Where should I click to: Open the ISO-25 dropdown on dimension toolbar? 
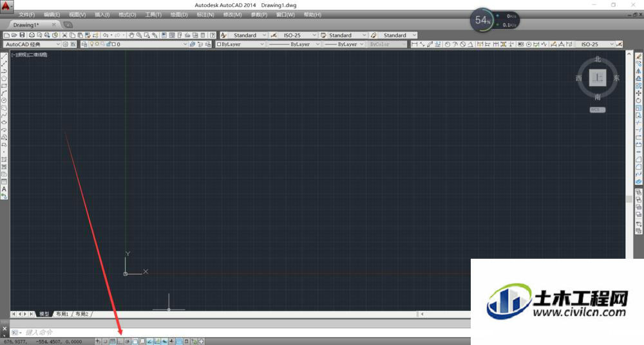coord(612,44)
